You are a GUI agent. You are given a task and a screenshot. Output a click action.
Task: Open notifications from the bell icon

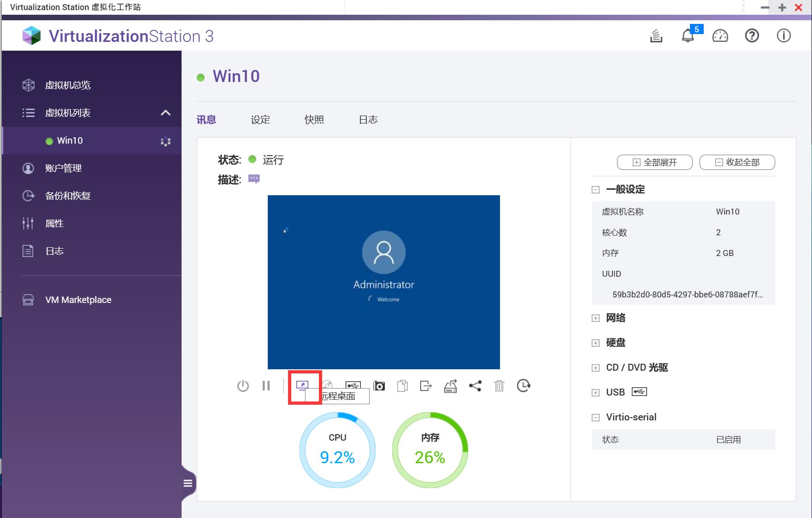[x=688, y=35]
